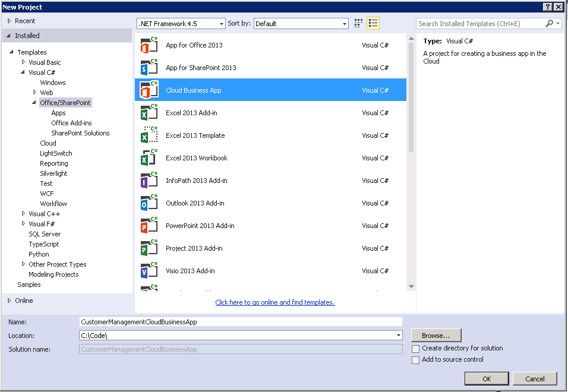Collapse the Templates tree node
Image resolution: width=568 pixels, height=392 pixels.
click(12, 52)
